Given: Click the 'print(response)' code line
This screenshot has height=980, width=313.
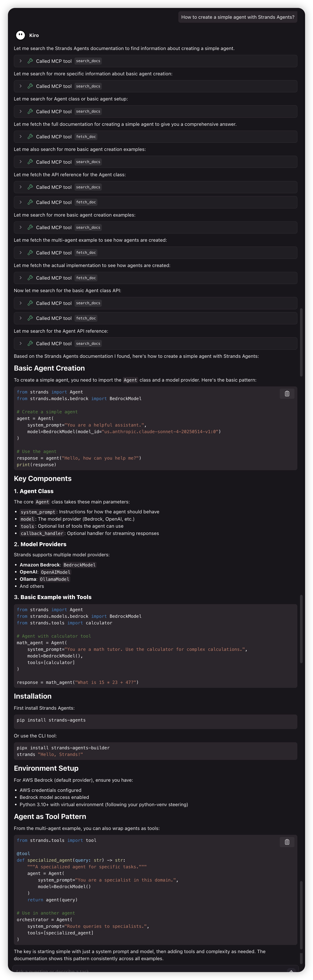Looking at the screenshot, I should click(37, 464).
